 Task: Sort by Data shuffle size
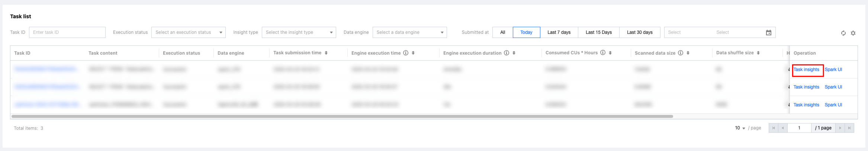[758, 53]
